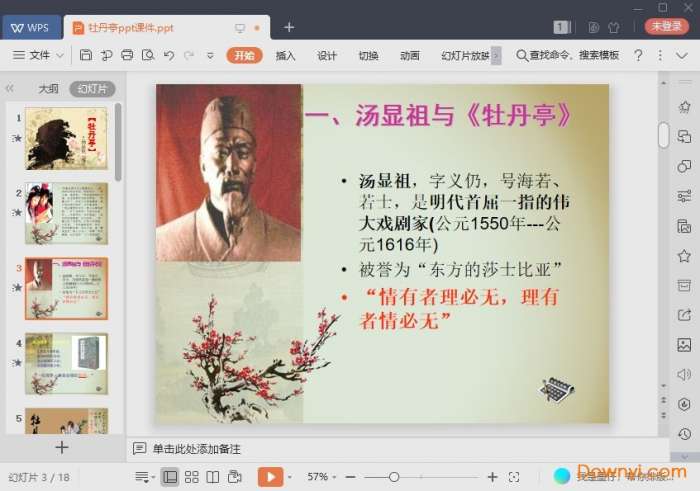Click the portrait picture on slide
Screen dimensions: 700x491
pos(229,172)
